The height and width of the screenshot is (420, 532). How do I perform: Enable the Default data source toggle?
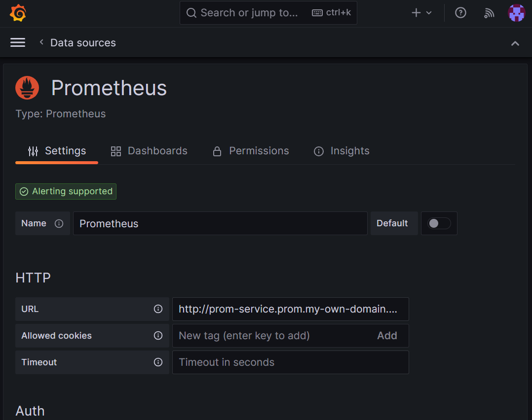439,223
